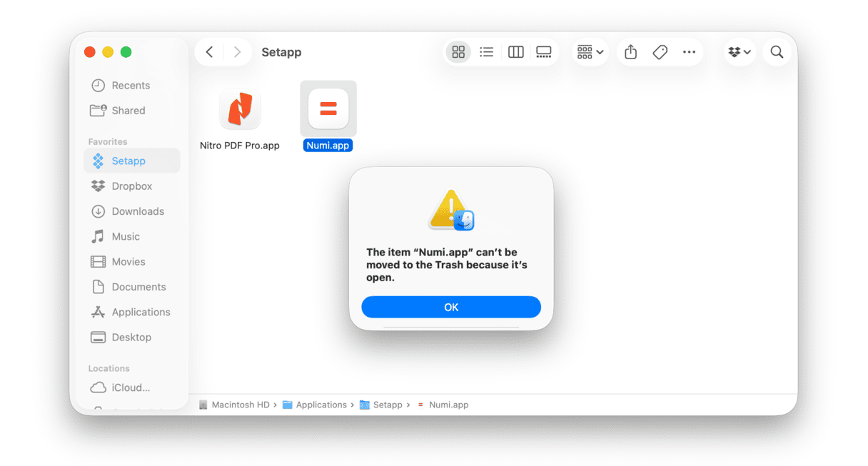Click the Setapp window title
Image resolution: width=868 pixels, height=466 pixels.
(x=281, y=52)
